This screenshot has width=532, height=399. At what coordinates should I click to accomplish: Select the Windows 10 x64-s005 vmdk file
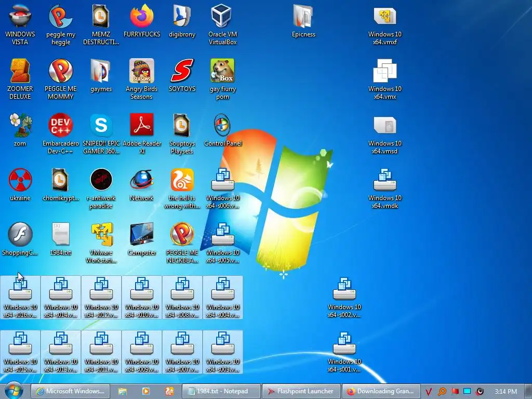pos(222,243)
